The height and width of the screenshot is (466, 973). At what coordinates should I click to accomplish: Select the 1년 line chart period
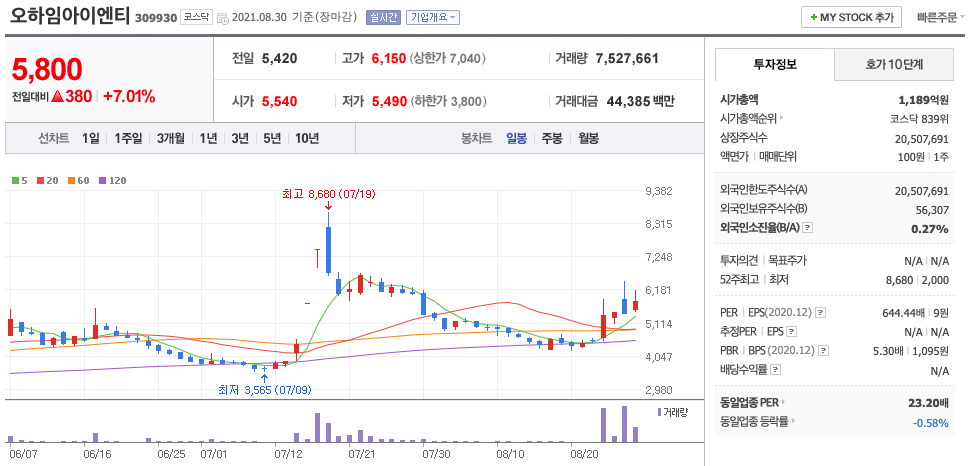pyautogui.click(x=208, y=138)
